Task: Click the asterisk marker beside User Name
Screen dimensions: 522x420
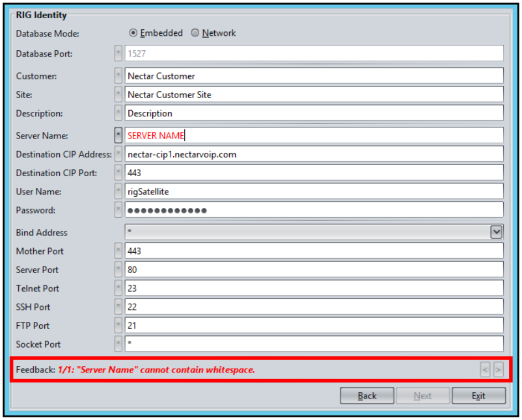Action: tap(118, 191)
